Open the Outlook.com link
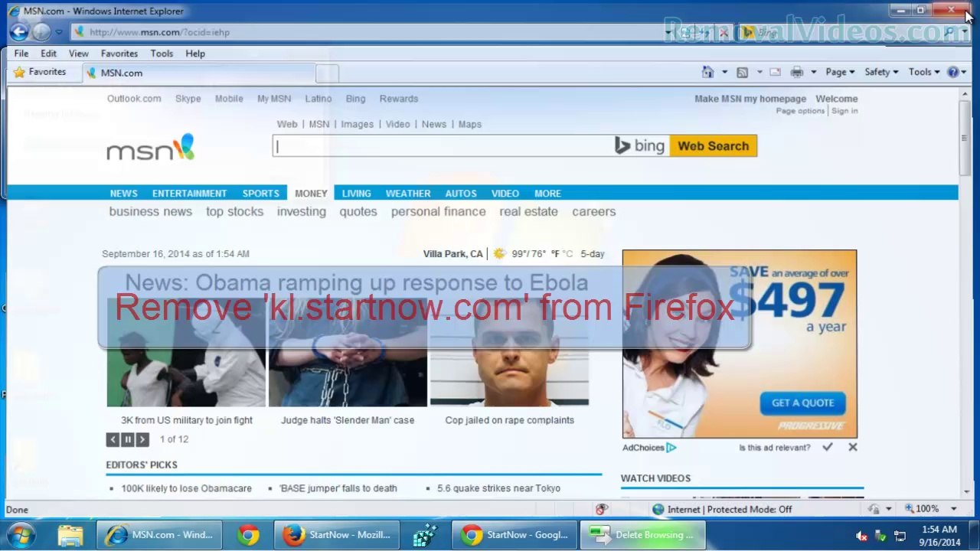 pyautogui.click(x=134, y=99)
